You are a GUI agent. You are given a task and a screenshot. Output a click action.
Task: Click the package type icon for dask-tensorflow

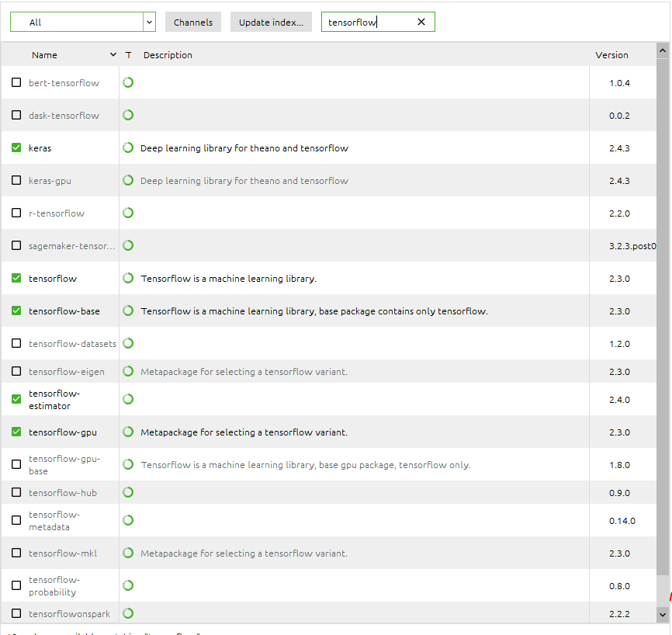coord(128,115)
